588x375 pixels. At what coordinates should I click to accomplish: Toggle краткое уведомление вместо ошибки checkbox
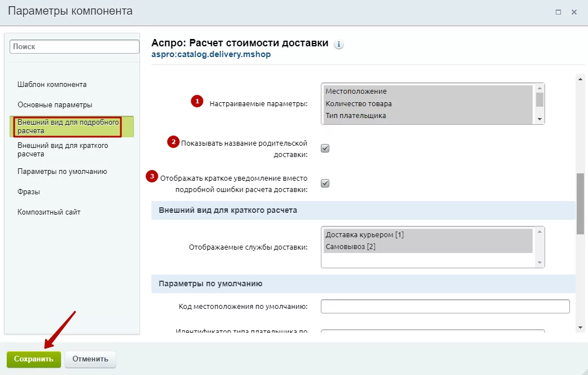[325, 184]
